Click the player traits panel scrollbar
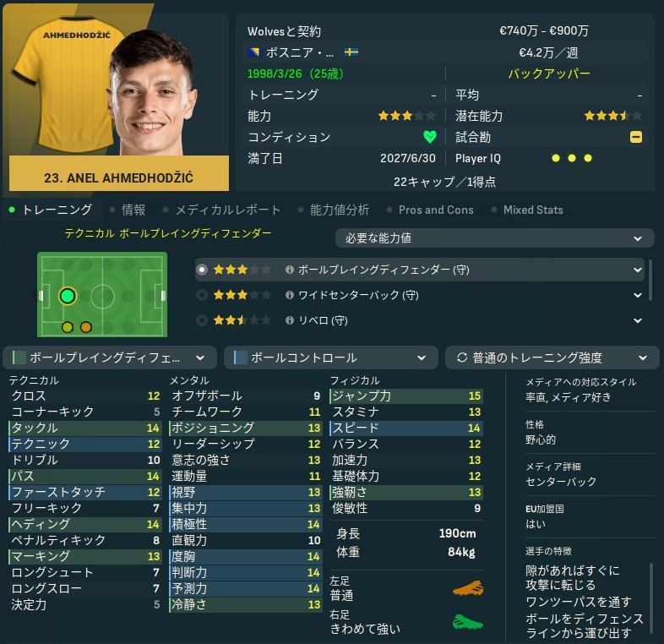The height and width of the screenshot is (644, 664). [x=652, y=600]
